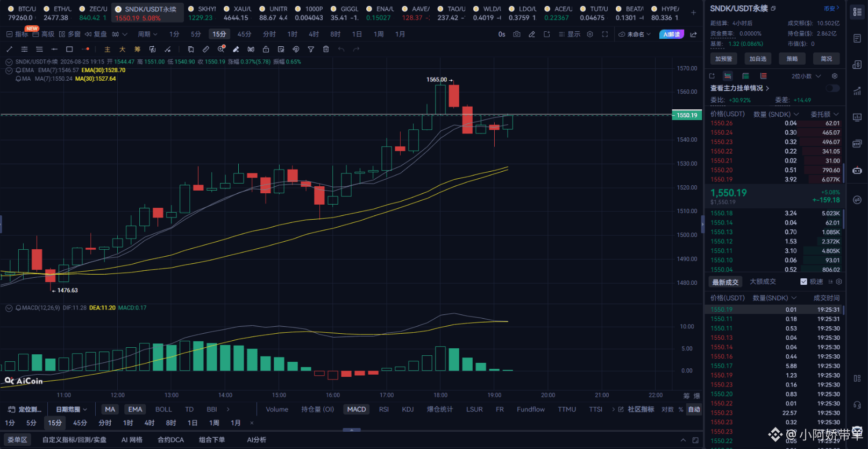Choose the ruler measure tool
Image resolution: width=868 pixels, height=449 pixels.
click(205, 49)
